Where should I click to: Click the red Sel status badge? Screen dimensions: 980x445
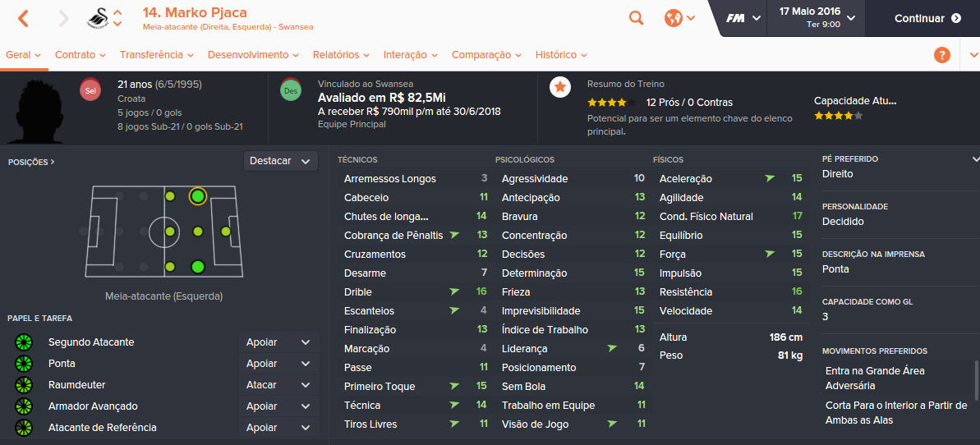click(x=90, y=90)
